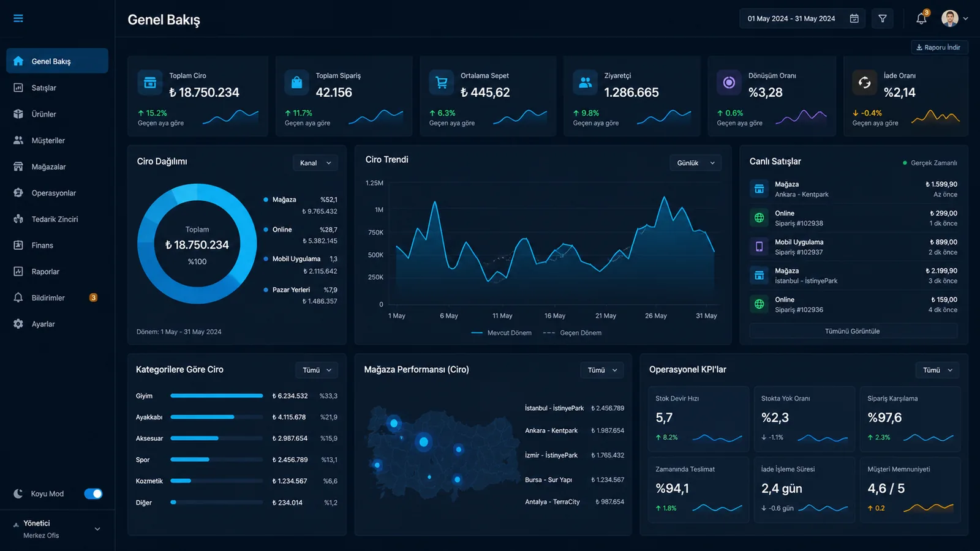
Task: Click the Dönüşüm Oranı target icon
Action: 729,83
